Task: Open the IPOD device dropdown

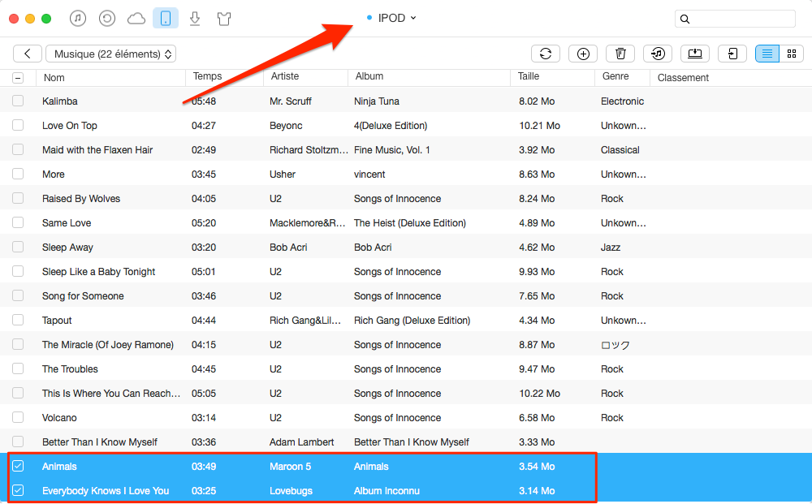Action: 392,18
